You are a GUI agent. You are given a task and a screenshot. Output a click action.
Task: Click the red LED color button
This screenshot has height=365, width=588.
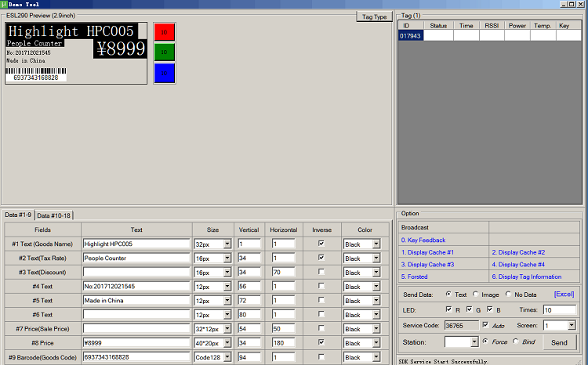(164, 32)
